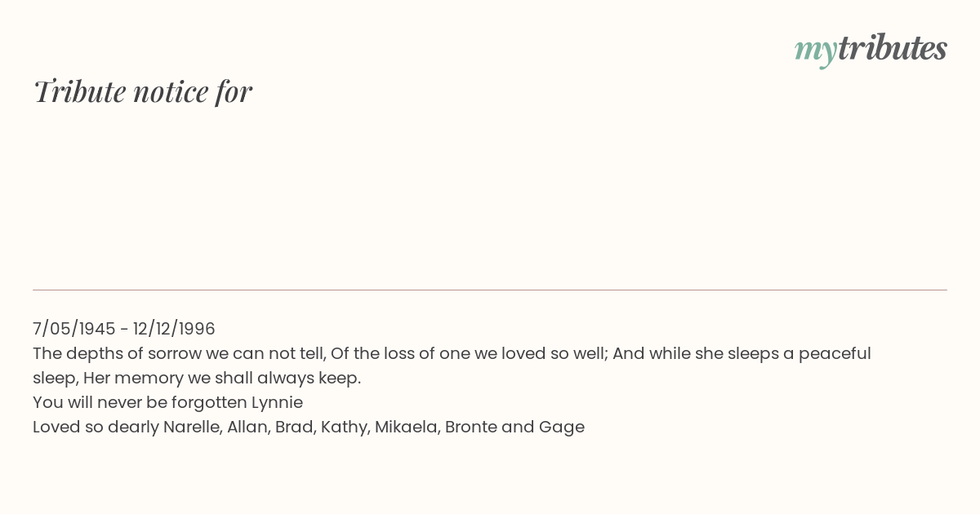
Task: Click the horizontal divider line
Action: tap(490, 290)
